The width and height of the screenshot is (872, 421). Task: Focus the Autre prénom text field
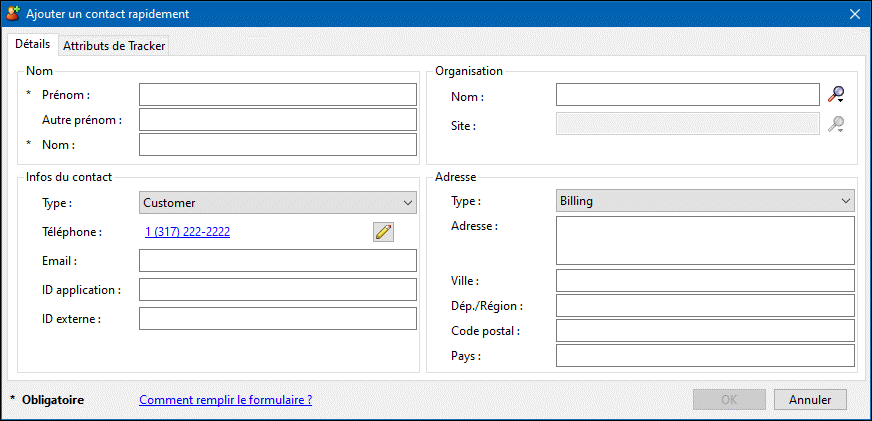tap(277, 120)
